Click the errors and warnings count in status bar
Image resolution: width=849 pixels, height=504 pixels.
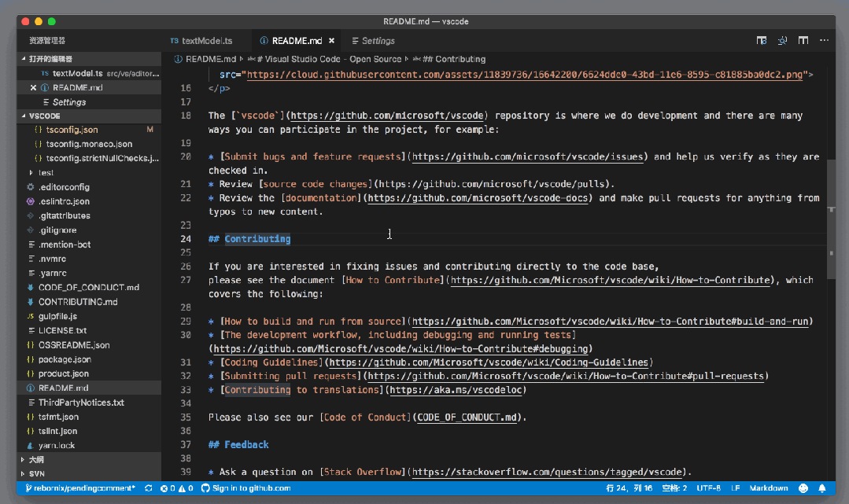[x=177, y=488]
